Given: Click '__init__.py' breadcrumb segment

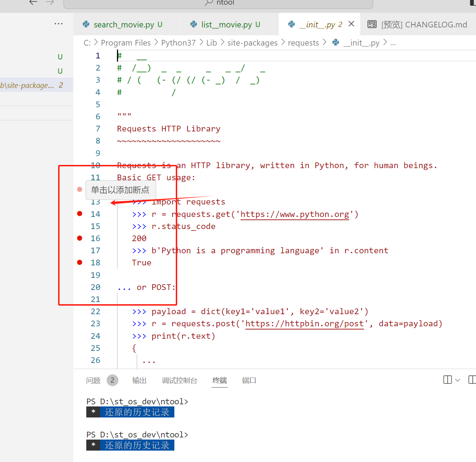Looking at the screenshot, I should pos(361,43).
